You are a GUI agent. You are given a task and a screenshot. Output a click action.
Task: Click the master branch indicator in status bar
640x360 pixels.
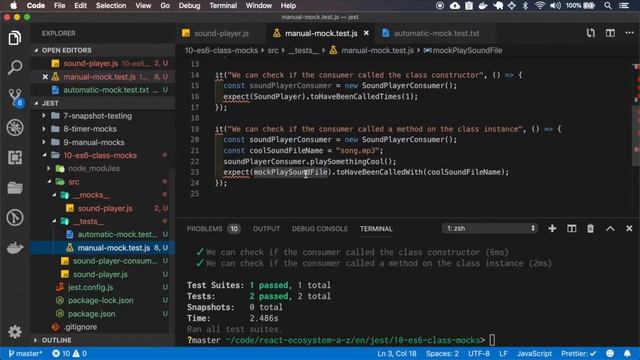tap(25, 353)
